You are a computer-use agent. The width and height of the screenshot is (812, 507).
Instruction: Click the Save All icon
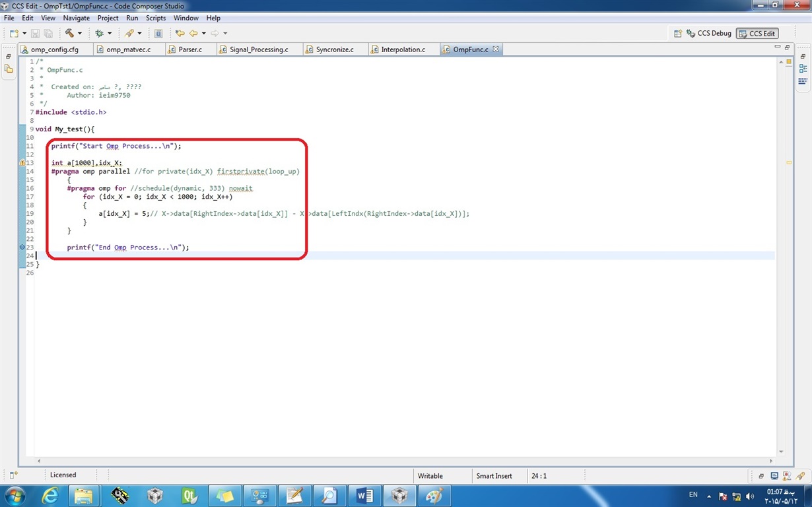tap(48, 33)
